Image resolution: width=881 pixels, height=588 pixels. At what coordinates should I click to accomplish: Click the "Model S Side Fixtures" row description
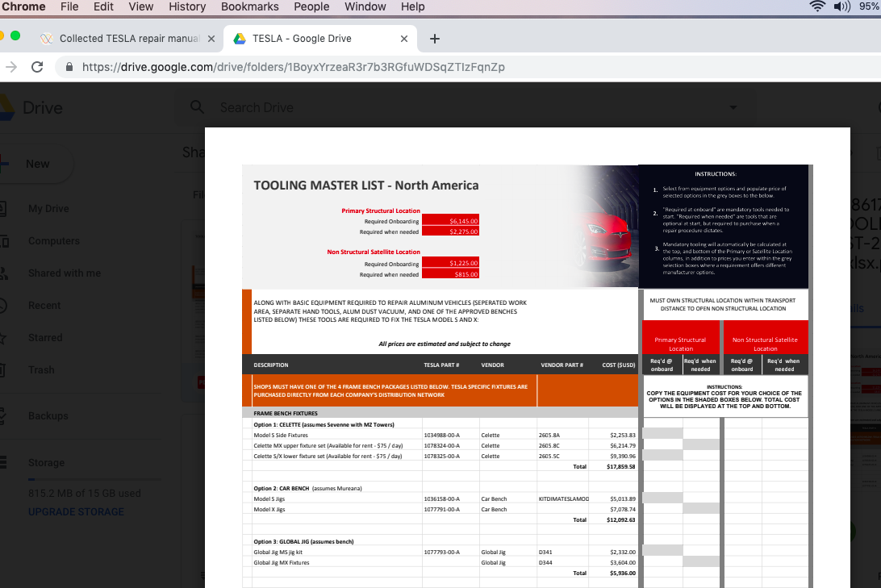tap(281, 436)
